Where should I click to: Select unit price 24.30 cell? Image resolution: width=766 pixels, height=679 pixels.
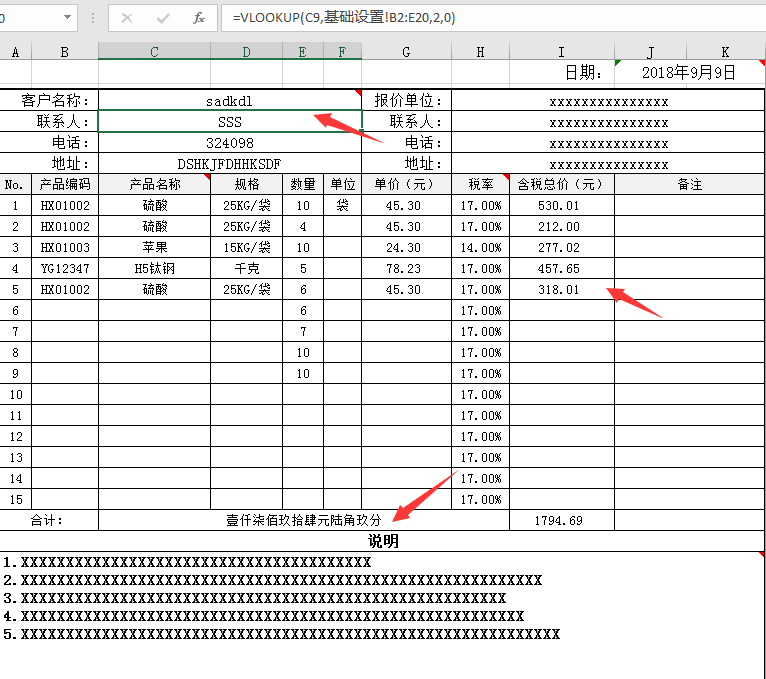pyautogui.click(x=406, y=248)
